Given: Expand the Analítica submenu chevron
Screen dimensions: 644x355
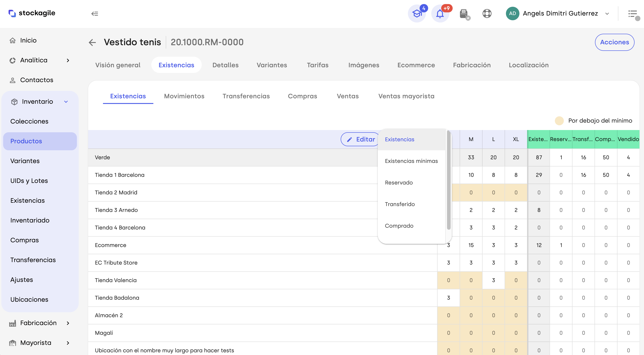Looking at the screenshot, I should pyautogui.click(x=68, y=60).
